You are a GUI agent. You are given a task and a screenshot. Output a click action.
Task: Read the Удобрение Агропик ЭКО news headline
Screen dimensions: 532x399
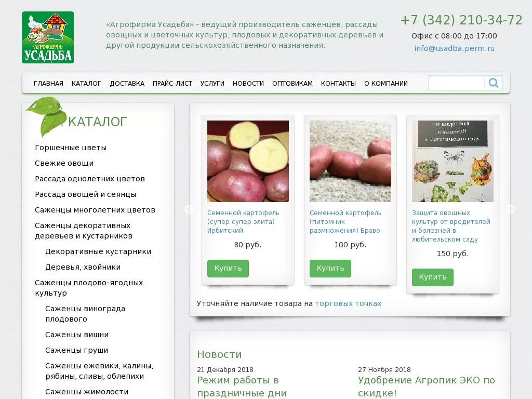427,387
